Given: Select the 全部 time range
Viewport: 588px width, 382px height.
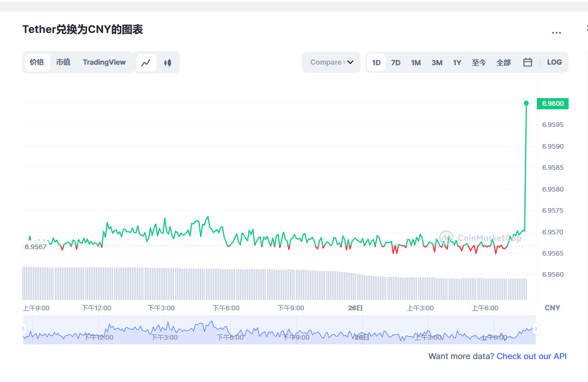Looking at the screenshot, I should pyautogui.click(x=503, y=63).
